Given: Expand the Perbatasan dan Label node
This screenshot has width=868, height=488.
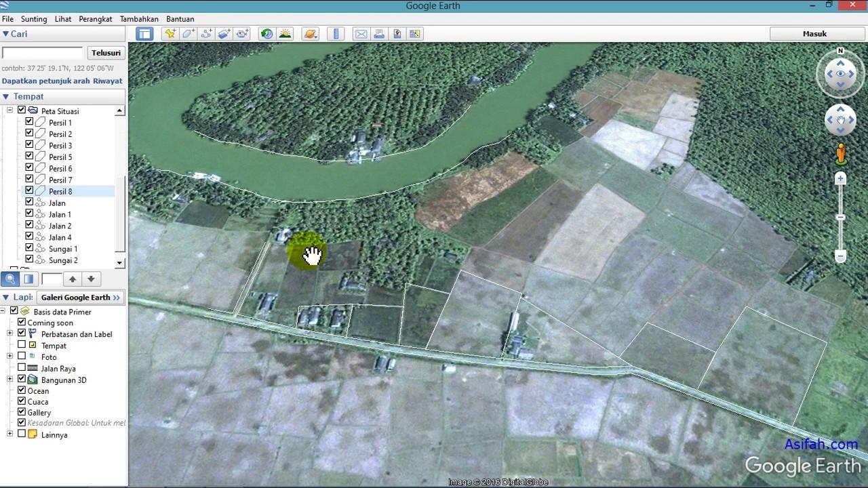Looking at the screenshot, I should click(10, 333).
